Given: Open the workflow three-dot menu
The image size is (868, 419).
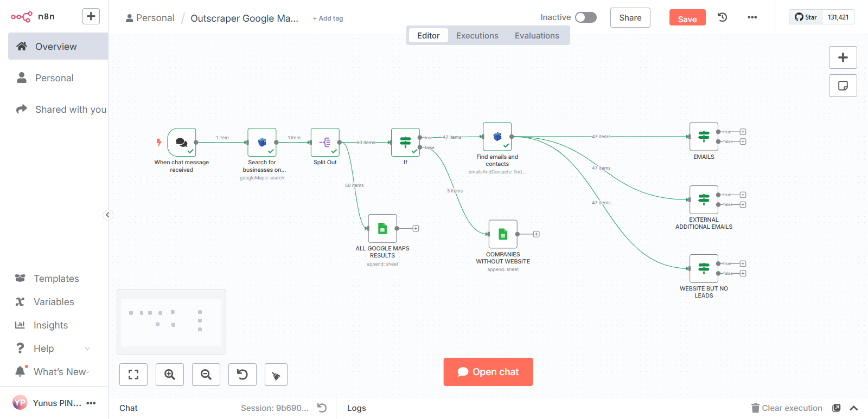Looking at the screenshot, I should [752, 17].
